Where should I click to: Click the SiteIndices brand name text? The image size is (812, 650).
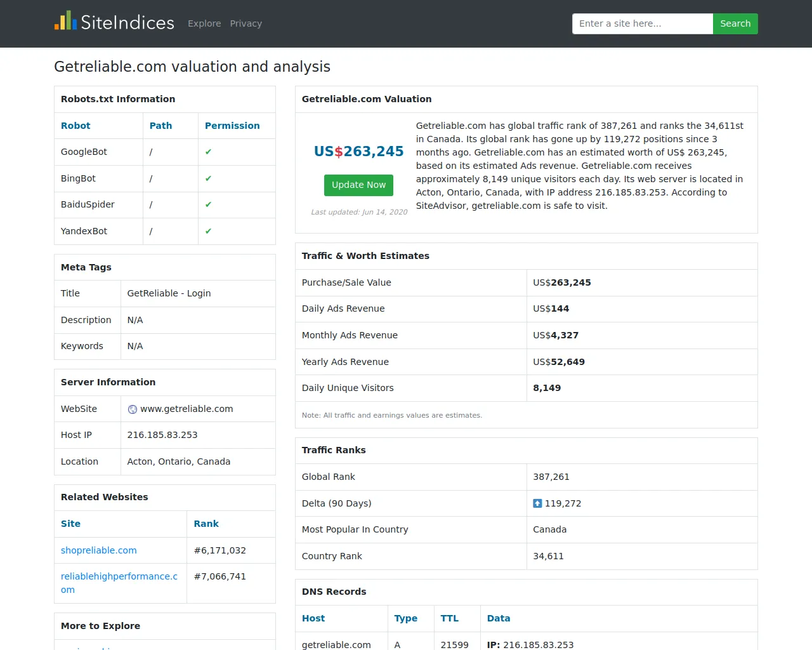(128, 23)
